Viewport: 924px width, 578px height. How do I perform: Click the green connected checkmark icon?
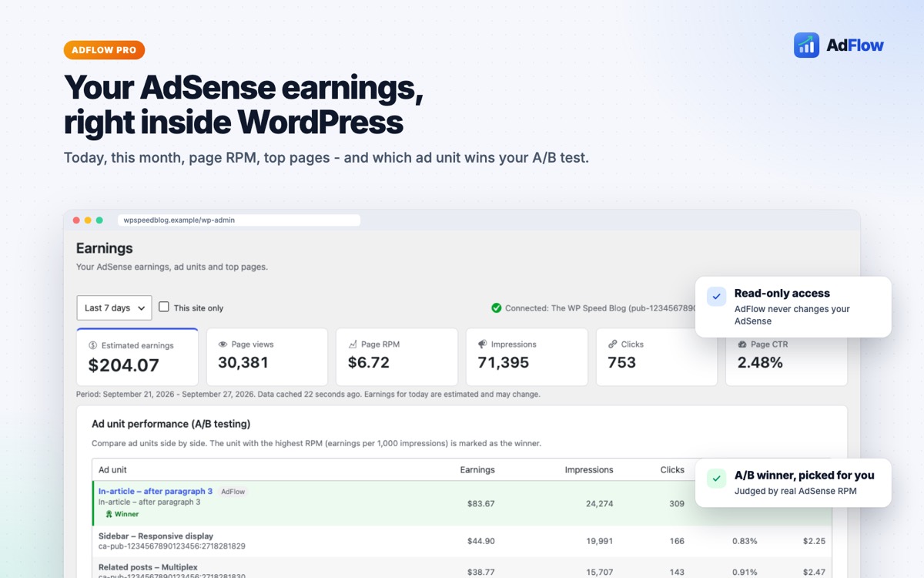click(x=497, y=307)
